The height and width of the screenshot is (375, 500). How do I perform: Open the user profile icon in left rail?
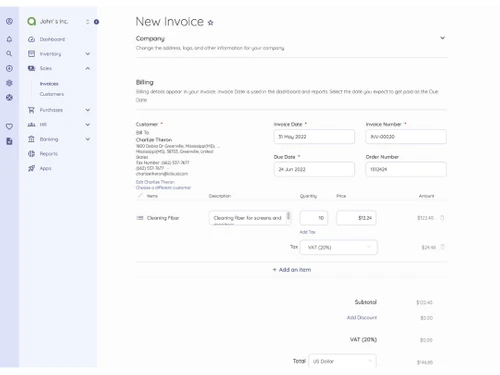(9, 21)
